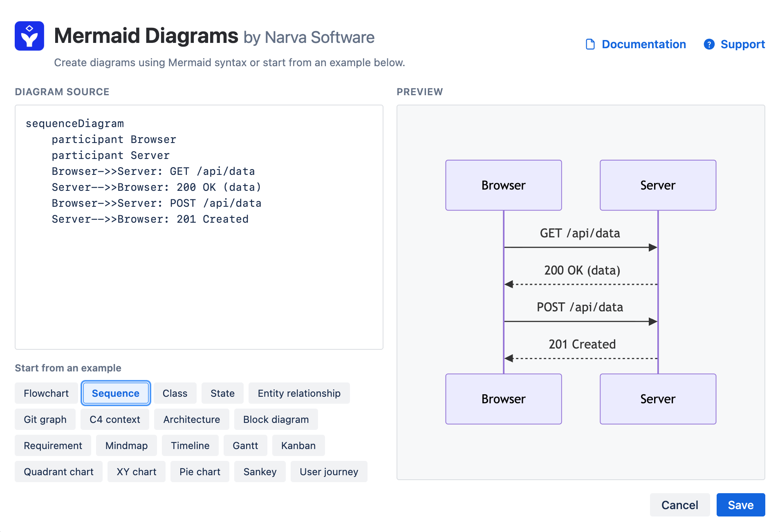This screenshot has width=780, height=532.
Task: Select the Mindmap example
Action: [127, 445]
